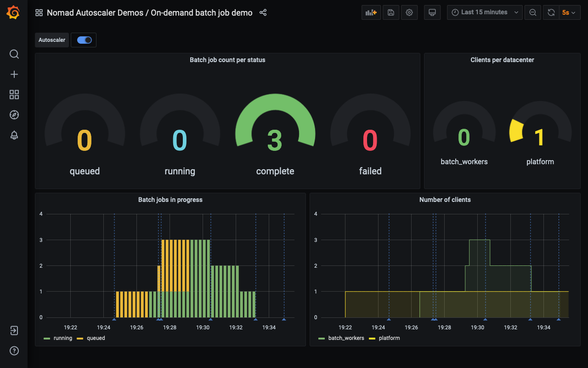Open the Grafana home logo

[x=14, y=13]
